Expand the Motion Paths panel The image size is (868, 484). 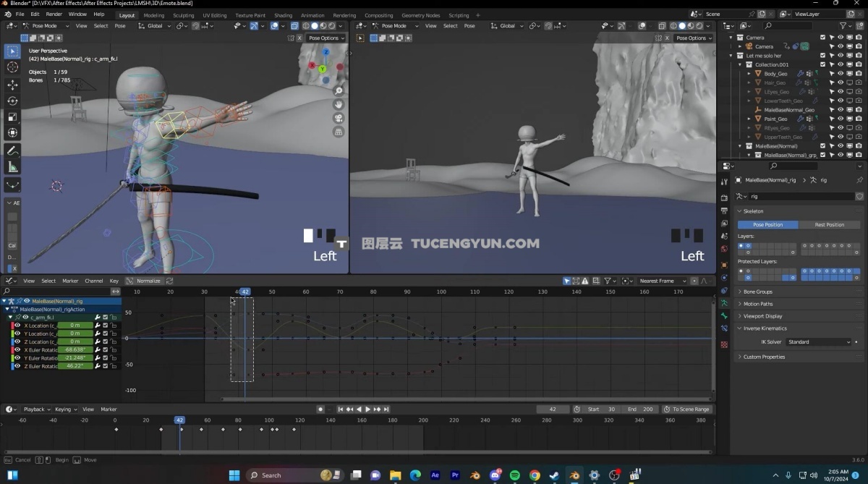[757, 304]
